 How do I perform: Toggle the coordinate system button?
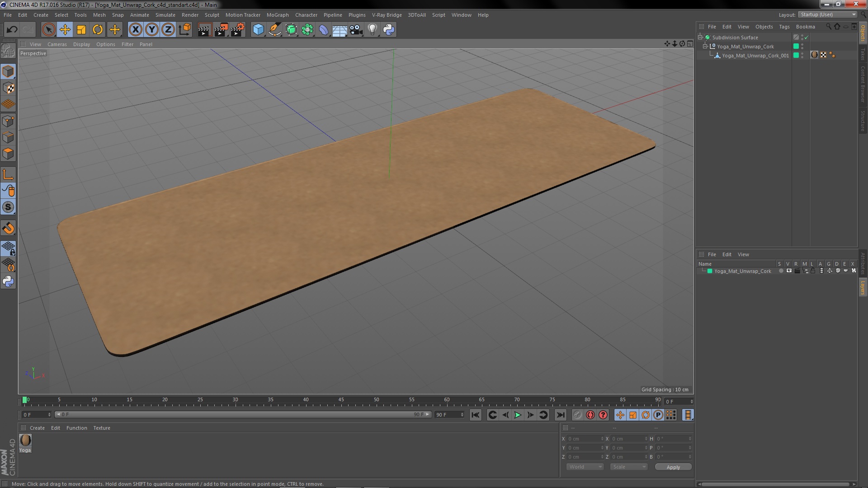pos(184,30)
